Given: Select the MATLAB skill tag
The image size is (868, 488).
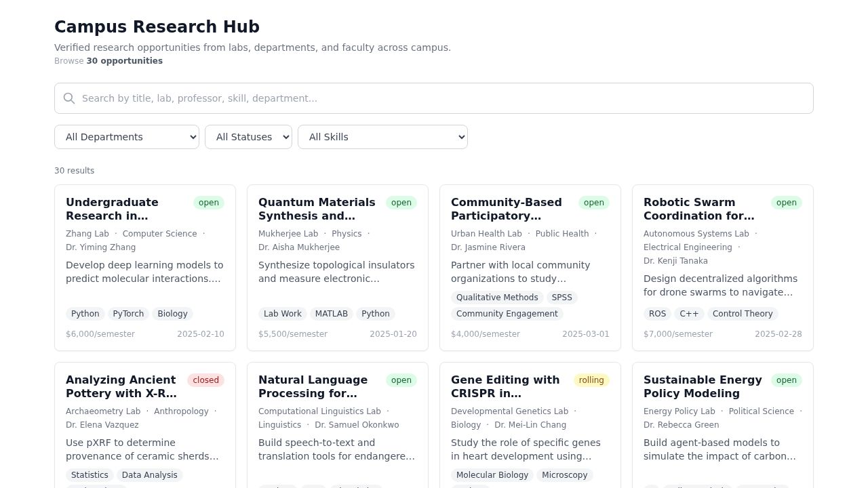Looking at the screenshot, I should pyautogui.click(x=332, y=314).
